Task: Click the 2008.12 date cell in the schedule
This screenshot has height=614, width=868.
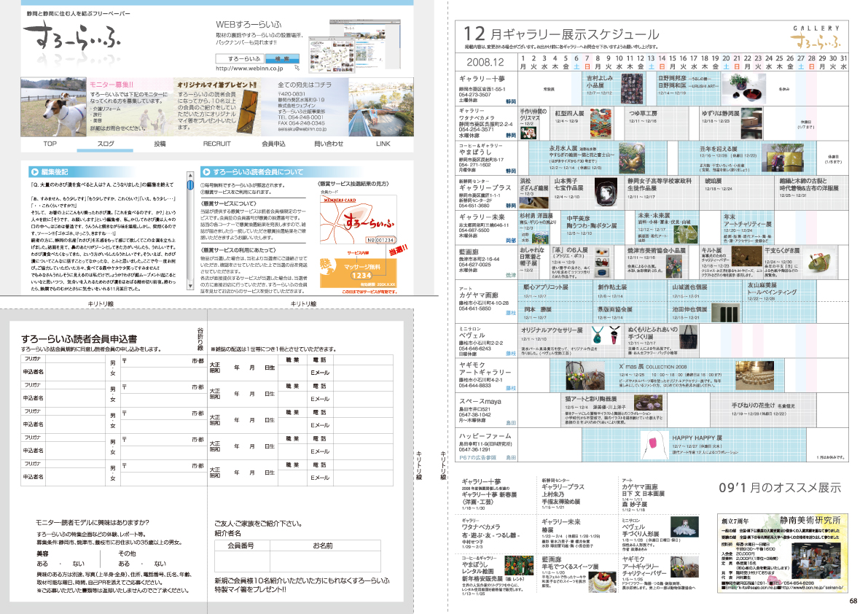Action: pos(485,62)
